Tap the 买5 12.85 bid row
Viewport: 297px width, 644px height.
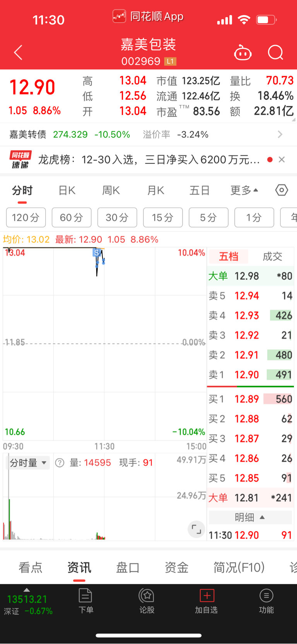click(250, 478)
